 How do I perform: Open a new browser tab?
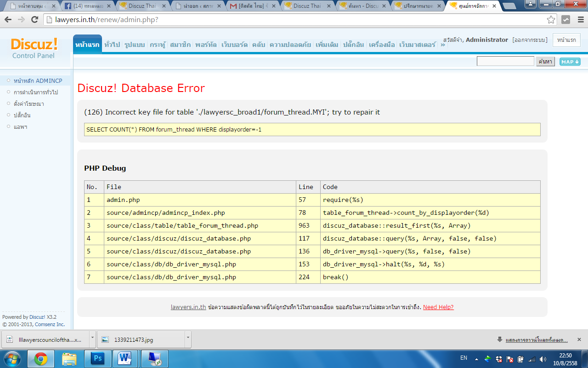[x=509, y=6]
